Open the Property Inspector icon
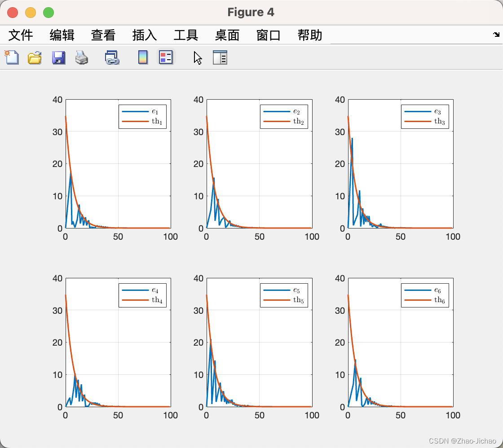Viewport: 503px width, 448px height. pyautogui.click(x=220, y=58)
